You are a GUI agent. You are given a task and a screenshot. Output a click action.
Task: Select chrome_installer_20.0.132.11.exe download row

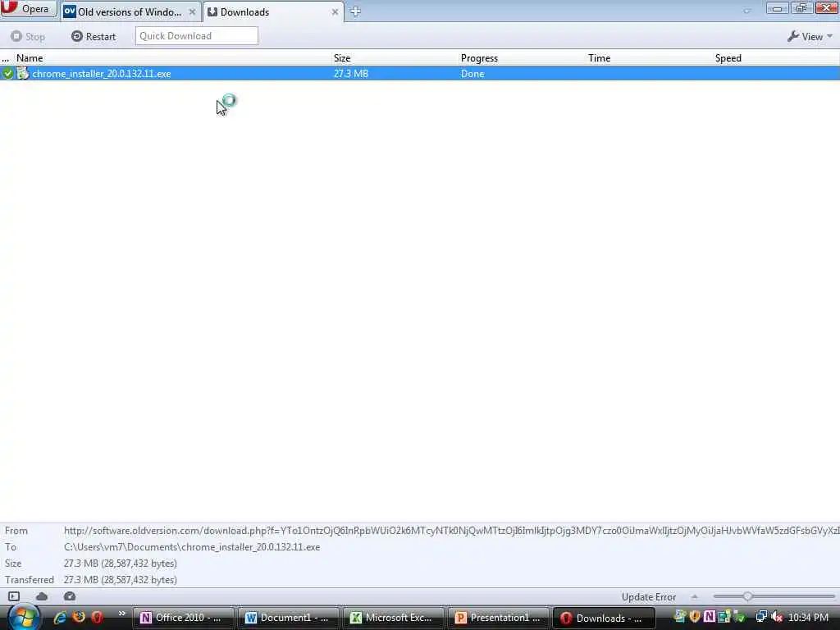[x=420, y=73]
